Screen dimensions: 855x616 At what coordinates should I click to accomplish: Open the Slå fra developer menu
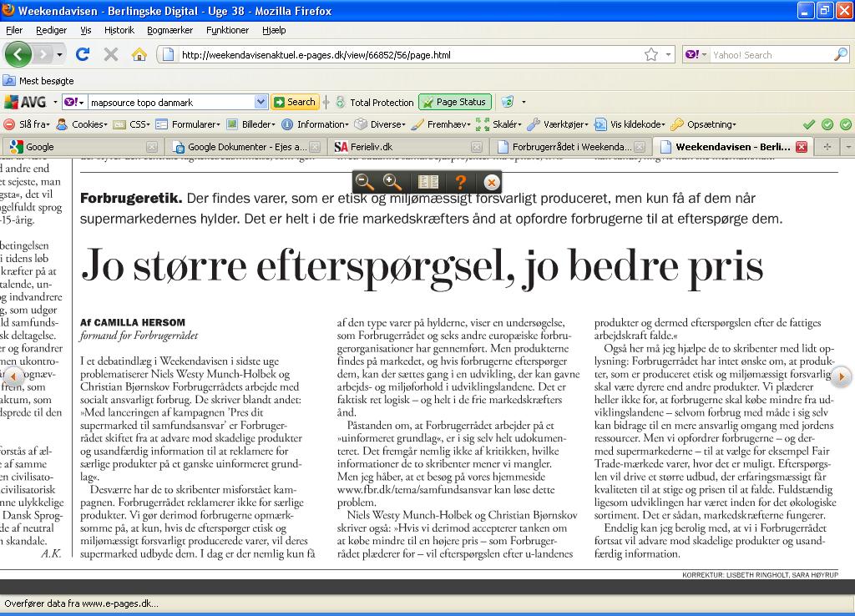(x=27, y=124)
